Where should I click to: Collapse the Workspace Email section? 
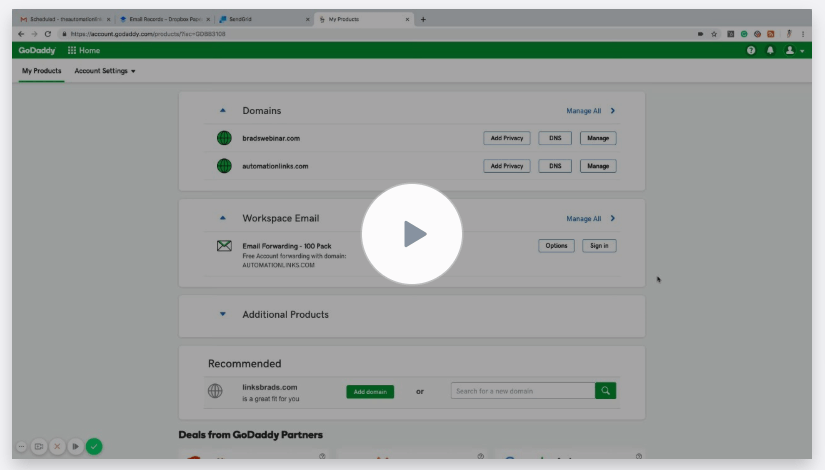tap(223, 218)
